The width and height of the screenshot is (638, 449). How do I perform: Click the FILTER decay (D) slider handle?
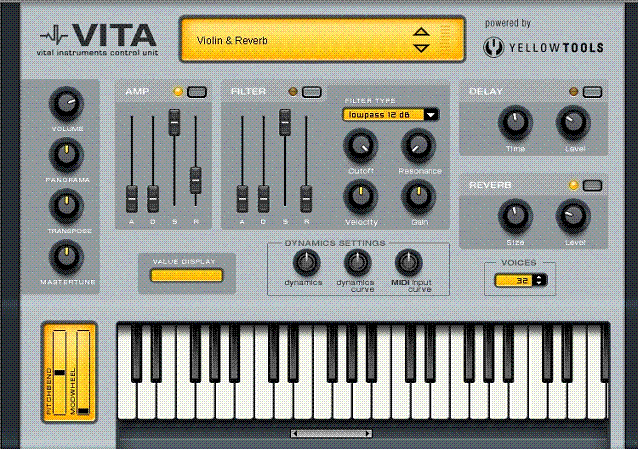tap(263, 199)
